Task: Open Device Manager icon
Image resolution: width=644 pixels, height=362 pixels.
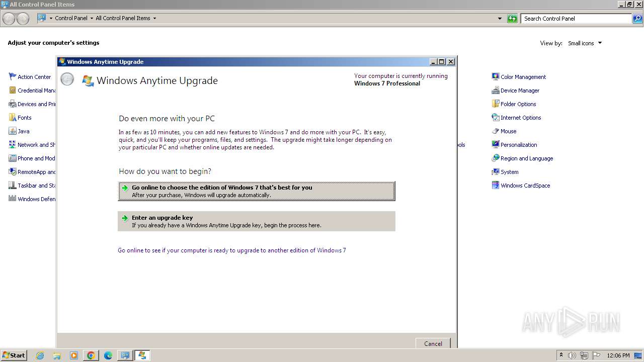Action: pyautogui.click(x=496, y=90)
